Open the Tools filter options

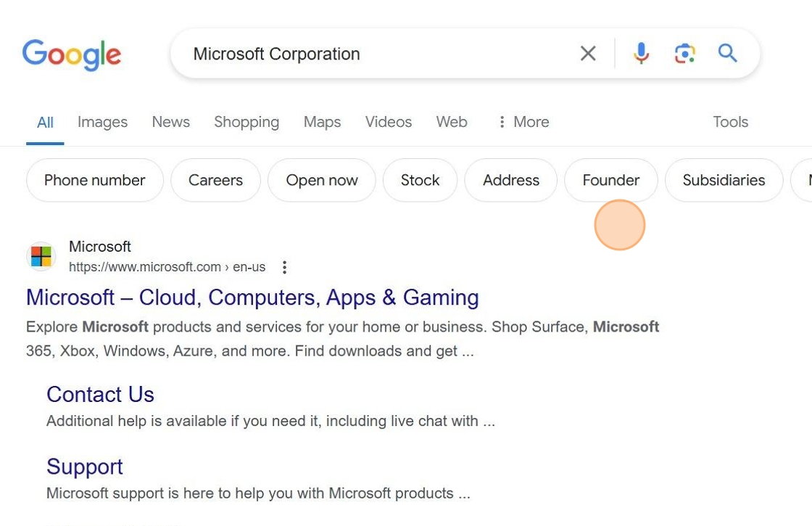730,122
